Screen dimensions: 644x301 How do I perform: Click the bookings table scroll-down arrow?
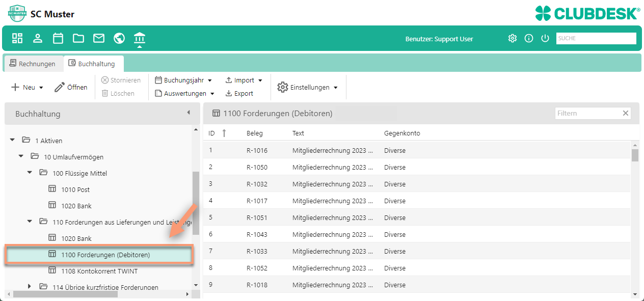point(635,294)
